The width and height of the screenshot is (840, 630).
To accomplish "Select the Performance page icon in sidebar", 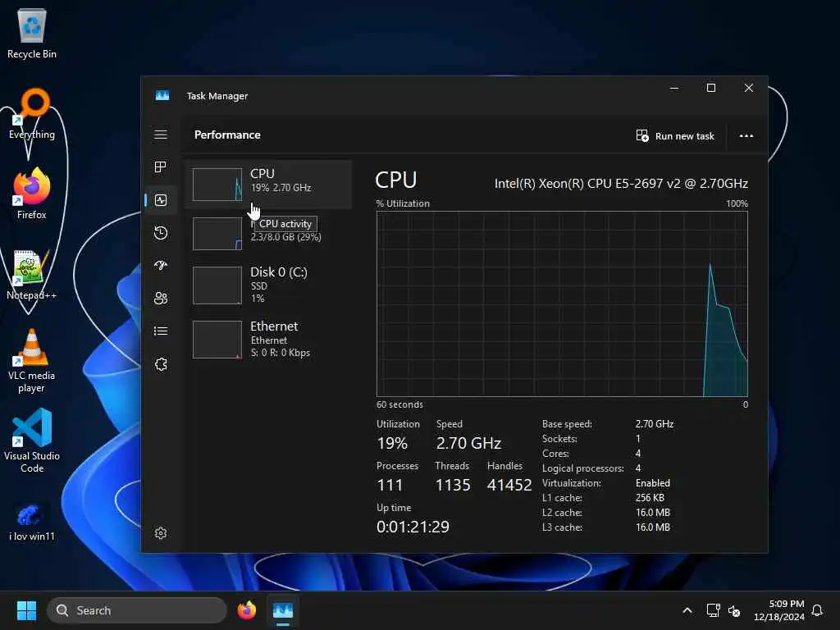I will [161, 200].
